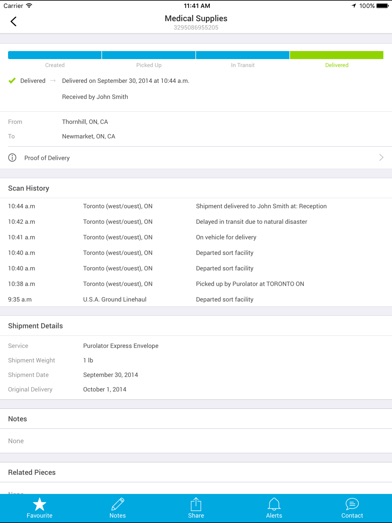The height and width of the screenshot is (523, 392).
Task: Select the In Transit progress segment
Action: [243, 55]
